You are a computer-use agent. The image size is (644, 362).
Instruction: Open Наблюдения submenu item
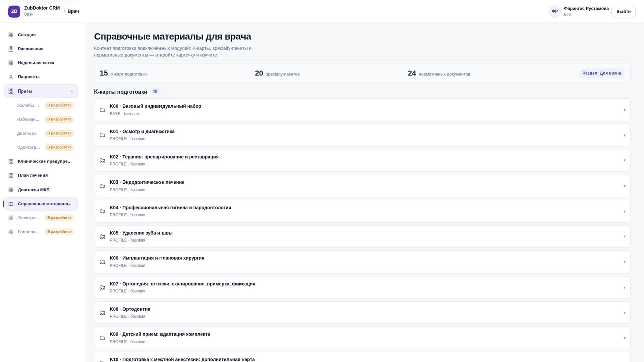coord(45,119)
